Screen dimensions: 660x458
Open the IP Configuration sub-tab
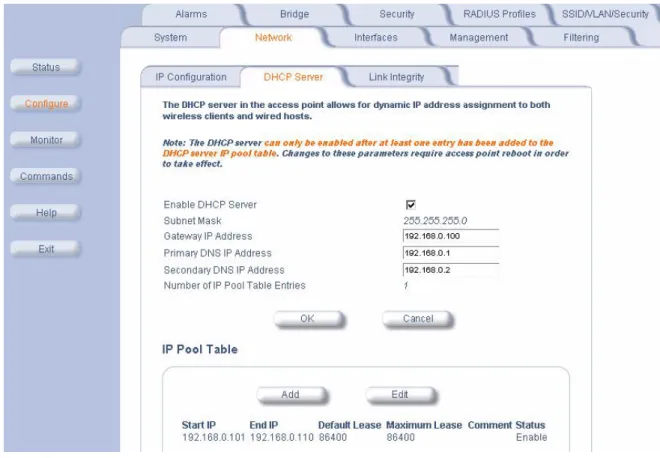(x=191, y=77)
